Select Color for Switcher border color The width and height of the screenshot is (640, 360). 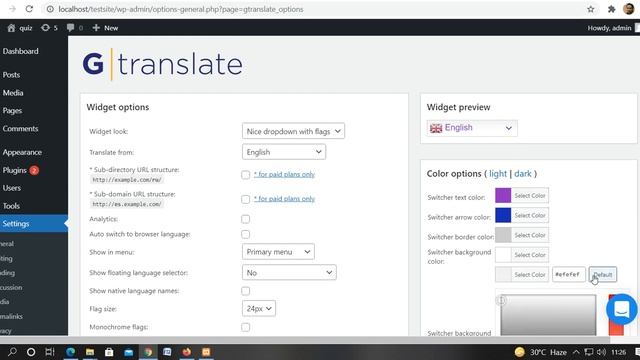[522, 235]
